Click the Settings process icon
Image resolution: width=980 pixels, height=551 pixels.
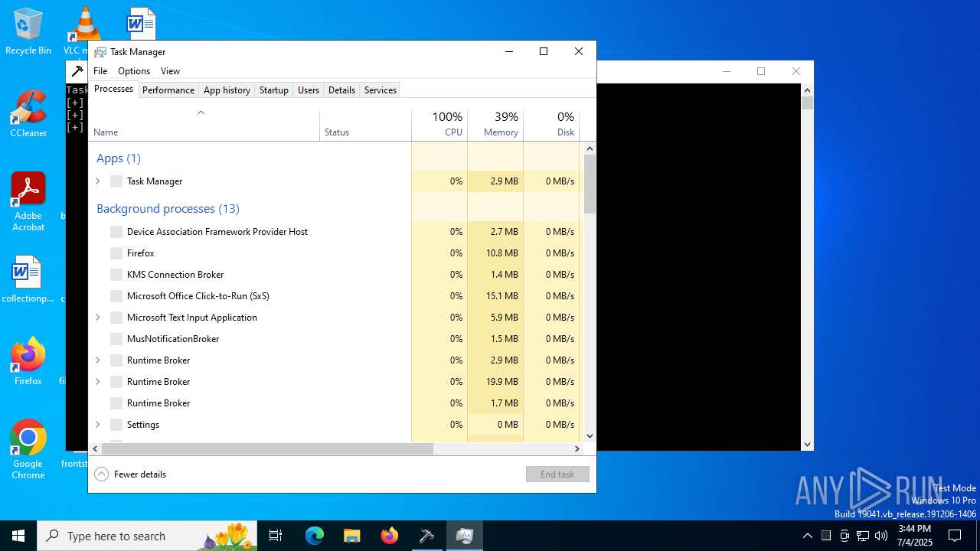pyautogui.click(x=116, y=425)
